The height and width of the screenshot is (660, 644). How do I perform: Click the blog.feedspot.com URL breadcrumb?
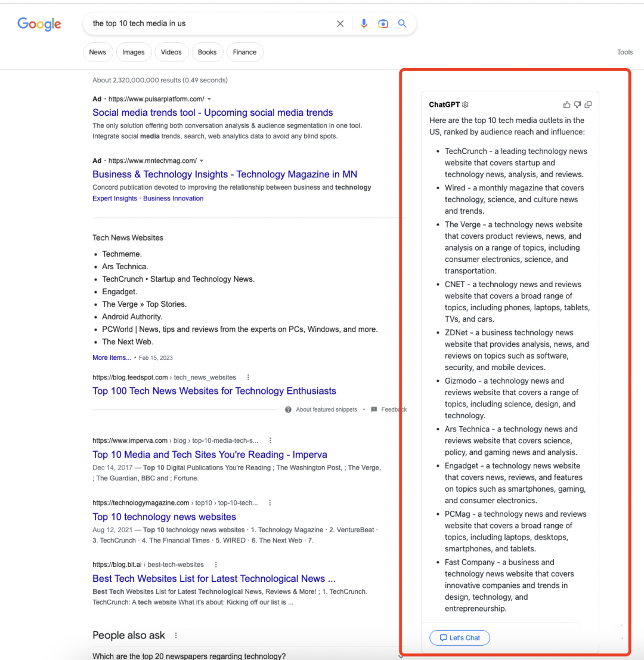click(x=164, y=377)
